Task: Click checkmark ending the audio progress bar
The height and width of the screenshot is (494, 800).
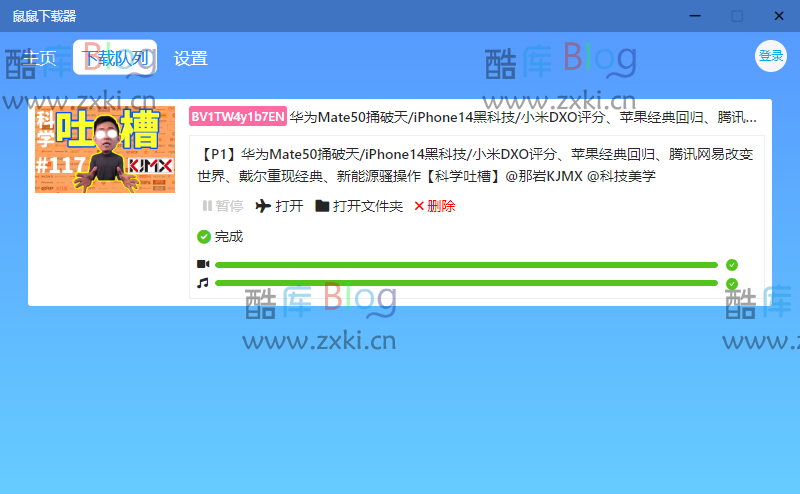Action: click(x=732, y=284)
